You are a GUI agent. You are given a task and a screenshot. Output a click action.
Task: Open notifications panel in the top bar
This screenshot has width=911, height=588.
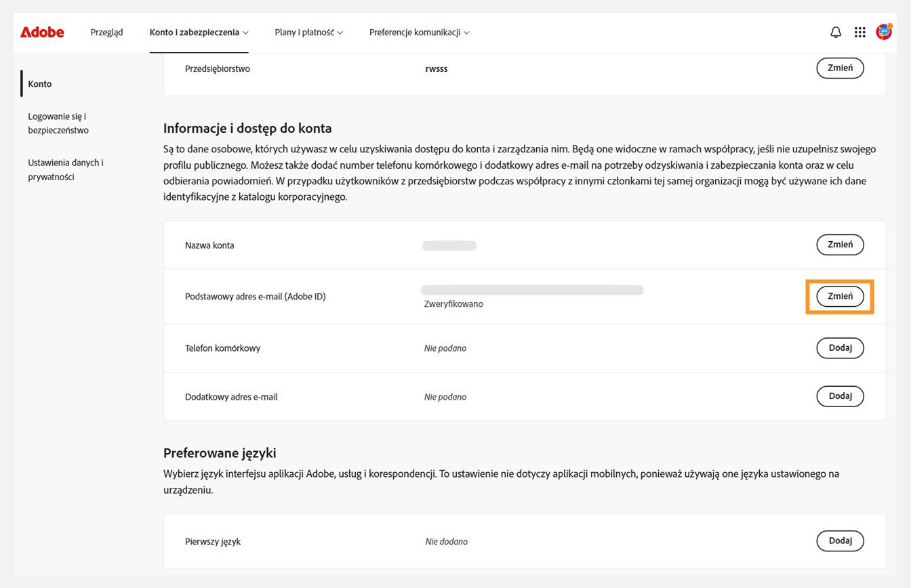pos(836,32)
